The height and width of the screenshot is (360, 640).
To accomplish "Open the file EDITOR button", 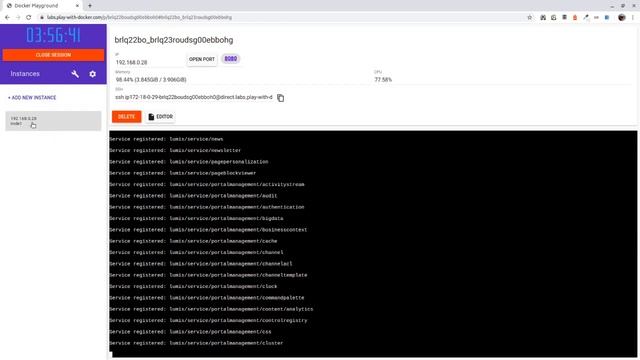I will tap(160, 117).
